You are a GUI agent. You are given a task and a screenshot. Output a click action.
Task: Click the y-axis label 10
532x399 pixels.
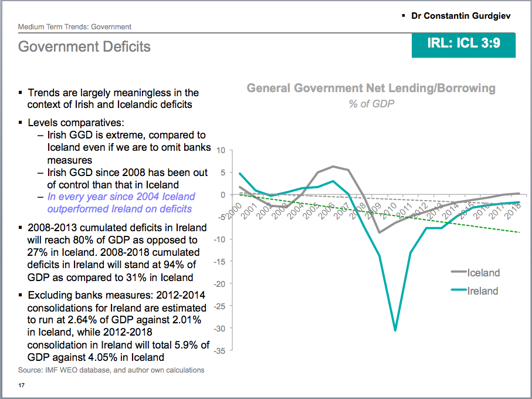(221, 150)
